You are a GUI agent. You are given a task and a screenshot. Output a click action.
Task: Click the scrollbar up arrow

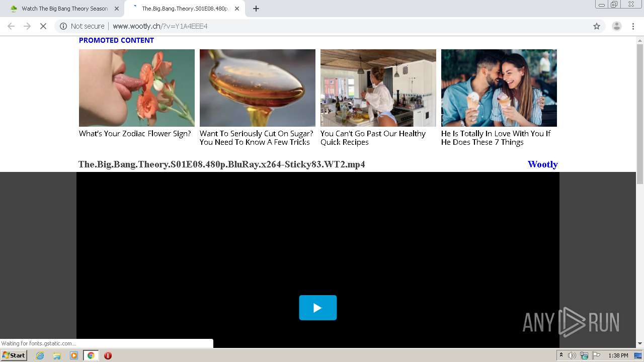(640, 40)
